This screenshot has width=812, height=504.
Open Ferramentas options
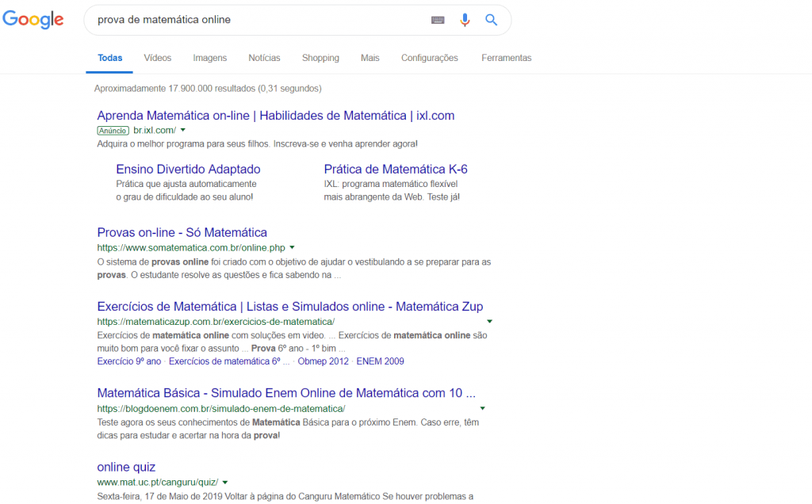pyautogui.click(x=507, y=58)
